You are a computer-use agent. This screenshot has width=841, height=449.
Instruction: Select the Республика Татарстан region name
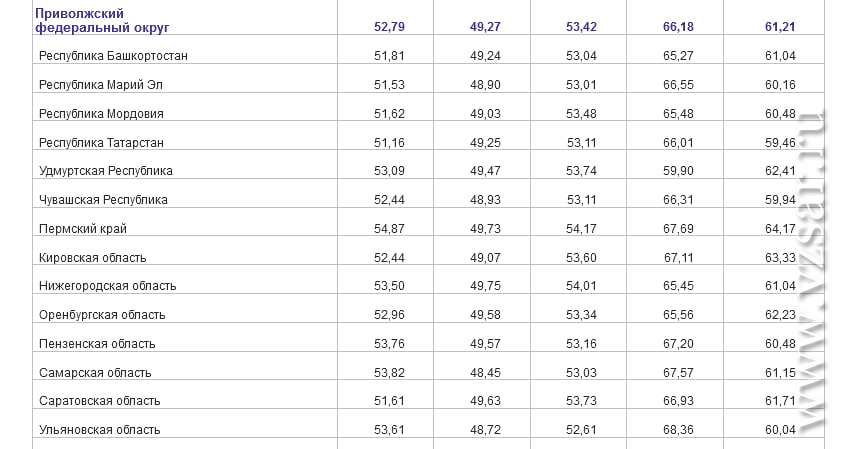[101, 143]
